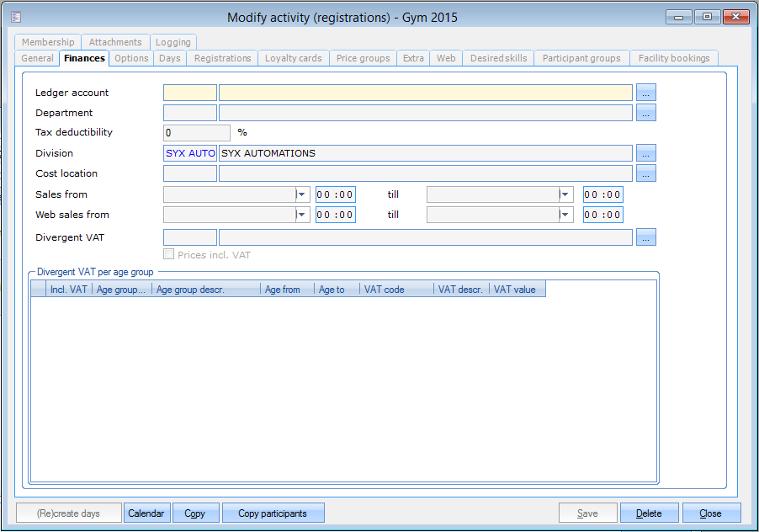This screenshot has height=532, width=759.
Task: Open the Web sales till date dropdown
Action: (x=566, y=215)
